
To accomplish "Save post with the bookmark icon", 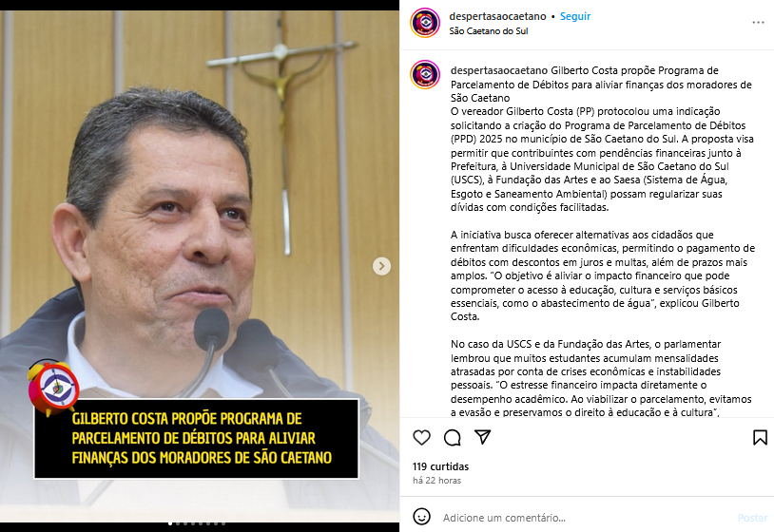I will pos(760,437).
